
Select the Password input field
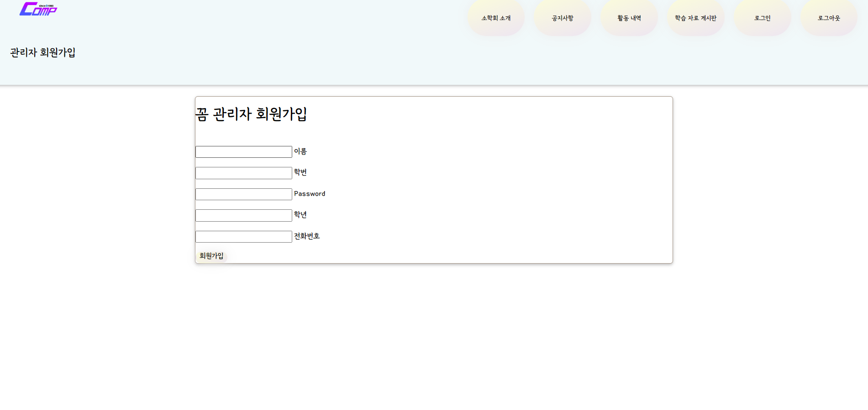243,194
